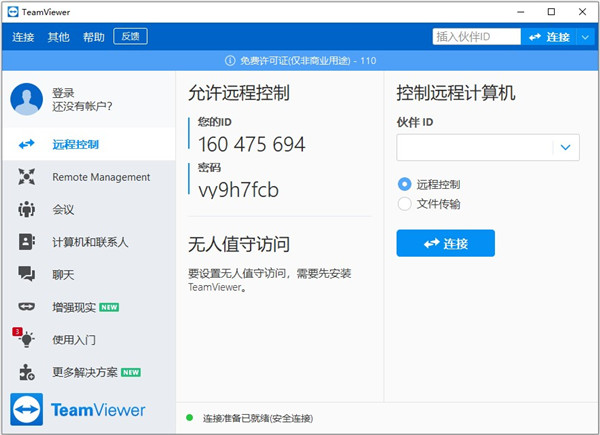Open the 增强现实 sidebar tab

89,307
